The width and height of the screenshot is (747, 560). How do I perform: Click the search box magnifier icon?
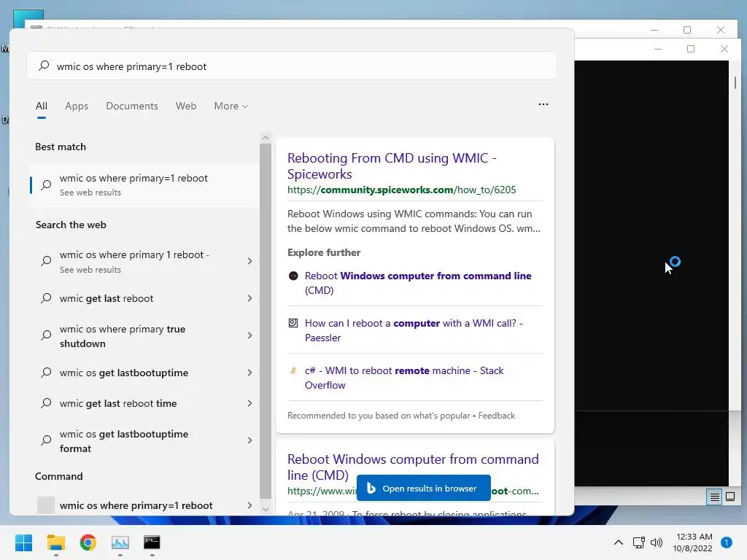point(44,66)
